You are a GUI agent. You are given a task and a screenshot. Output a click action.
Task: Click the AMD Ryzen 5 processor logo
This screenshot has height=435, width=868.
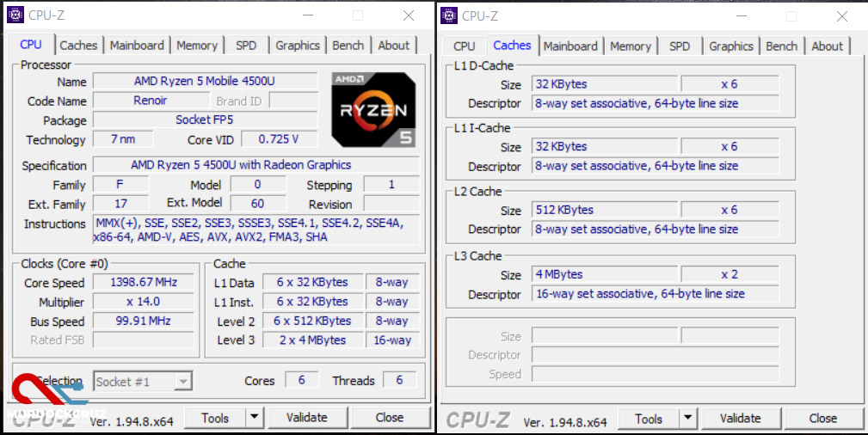[373, 109]
